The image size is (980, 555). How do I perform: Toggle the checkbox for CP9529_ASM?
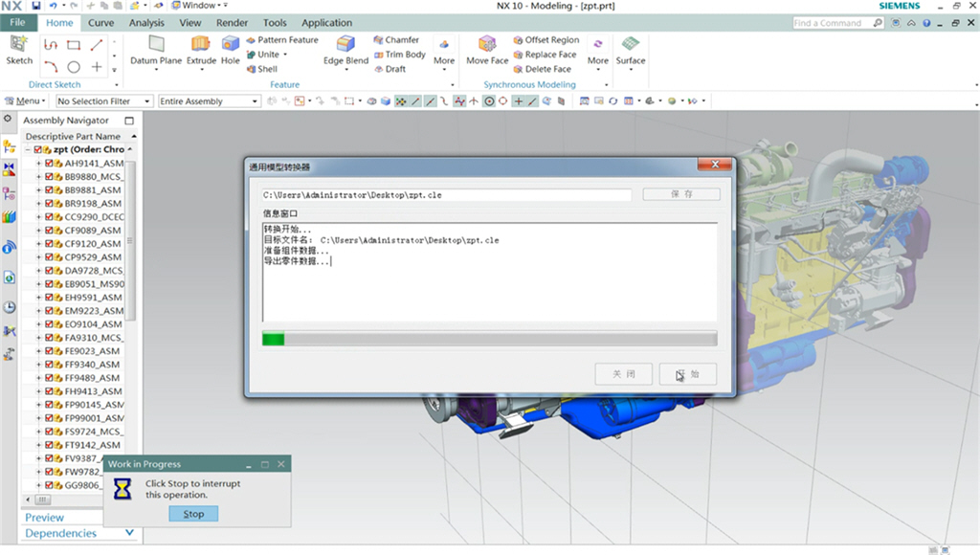[49, 256]
